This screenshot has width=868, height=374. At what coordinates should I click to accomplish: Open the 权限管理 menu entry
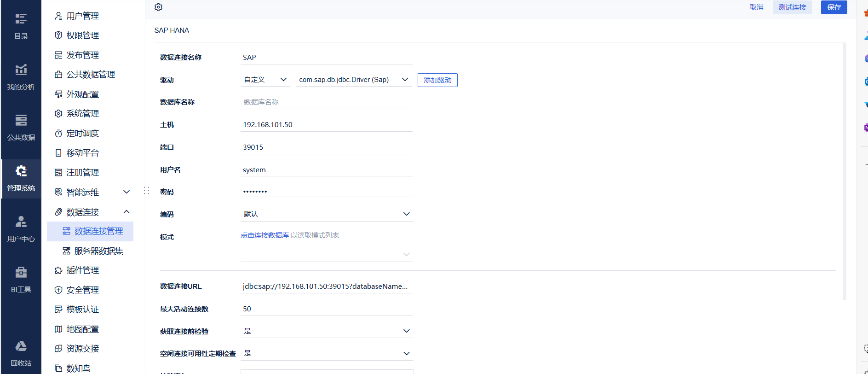pyautogui.click(x=83, y=35)
